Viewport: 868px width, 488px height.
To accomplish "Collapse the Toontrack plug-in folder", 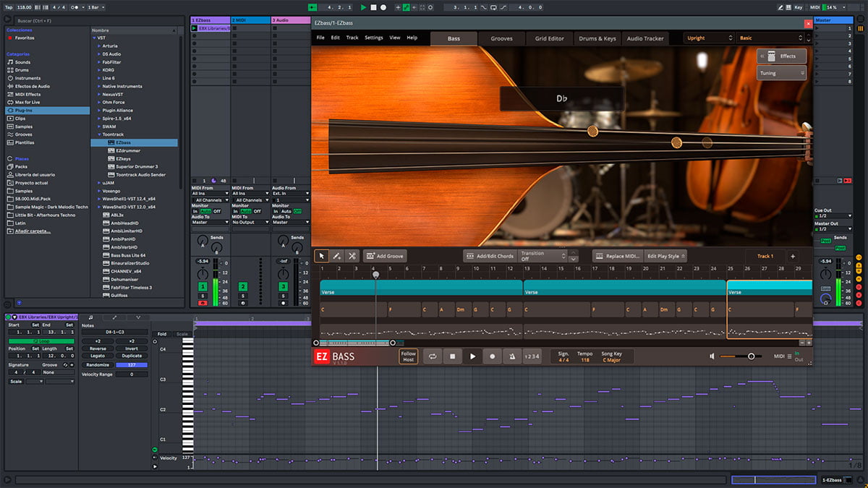I will point(98,134).
